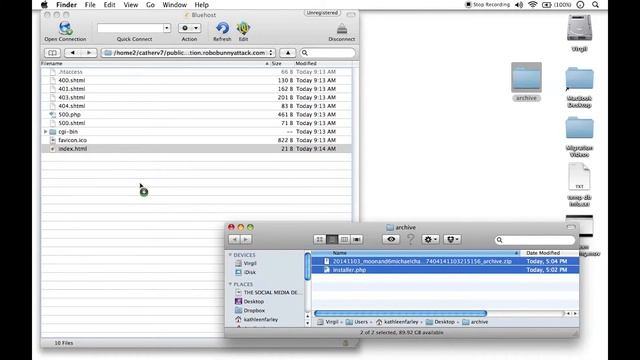
Task: Open Spotlight search icon
Action: pos(596,5)
